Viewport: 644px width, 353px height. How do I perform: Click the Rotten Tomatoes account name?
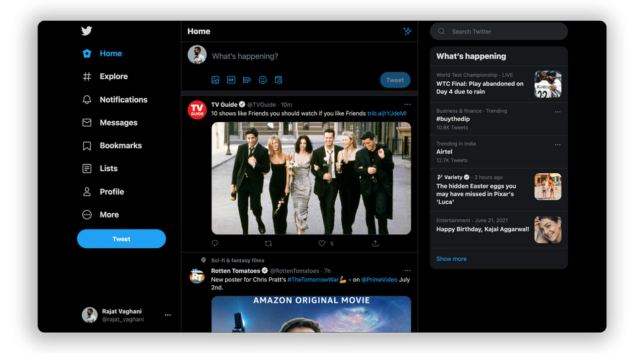235,271
